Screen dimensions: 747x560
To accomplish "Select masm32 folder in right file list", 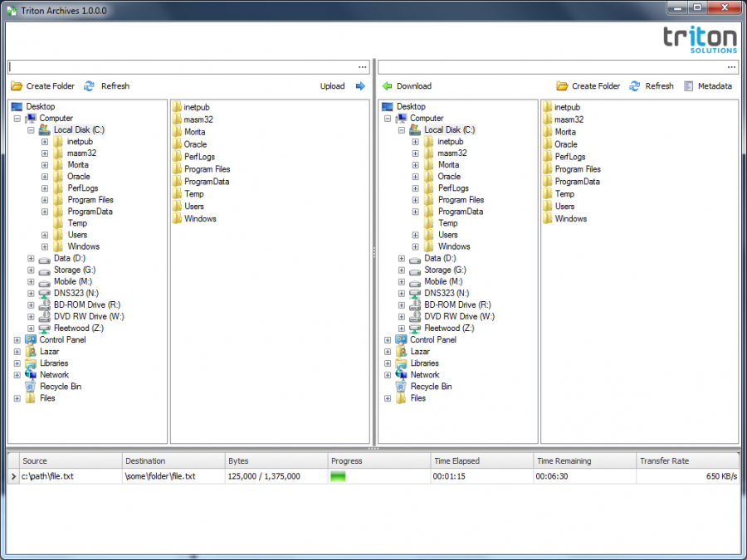I will pyautogui.click(x=563, y=119).
